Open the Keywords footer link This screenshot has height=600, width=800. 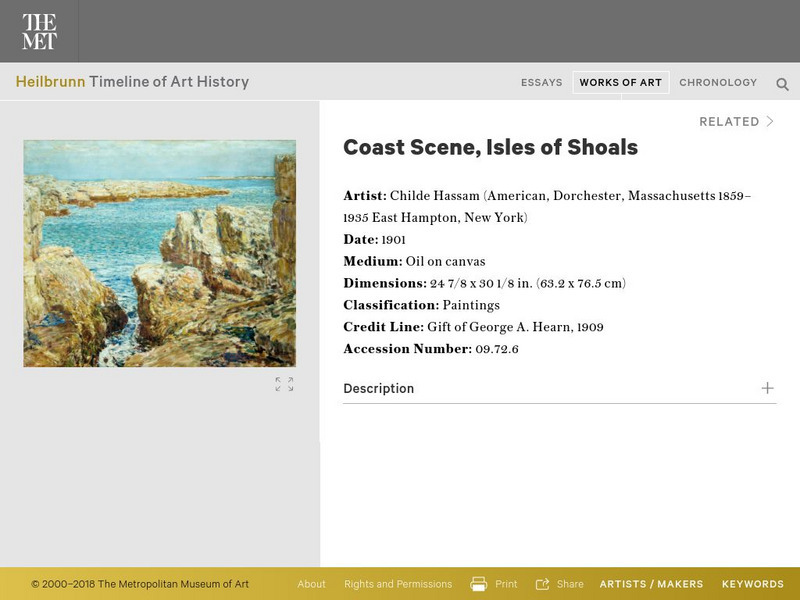click(753, 584)
